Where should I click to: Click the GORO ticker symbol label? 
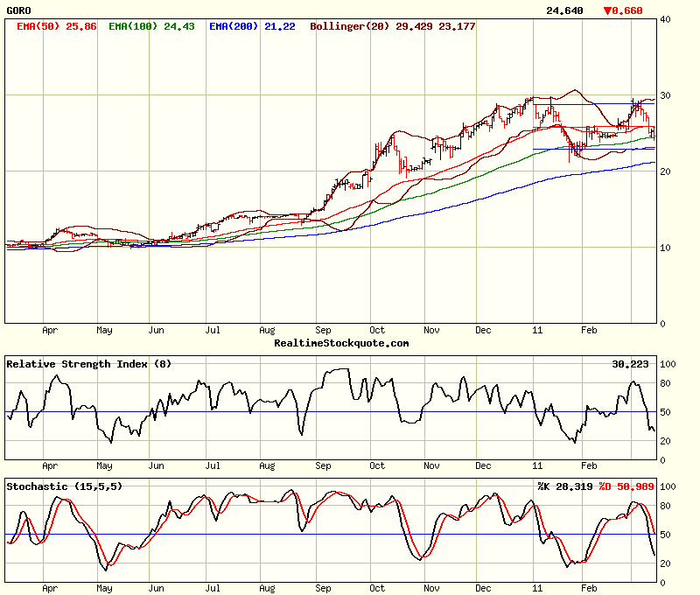[x=18, y=10]
